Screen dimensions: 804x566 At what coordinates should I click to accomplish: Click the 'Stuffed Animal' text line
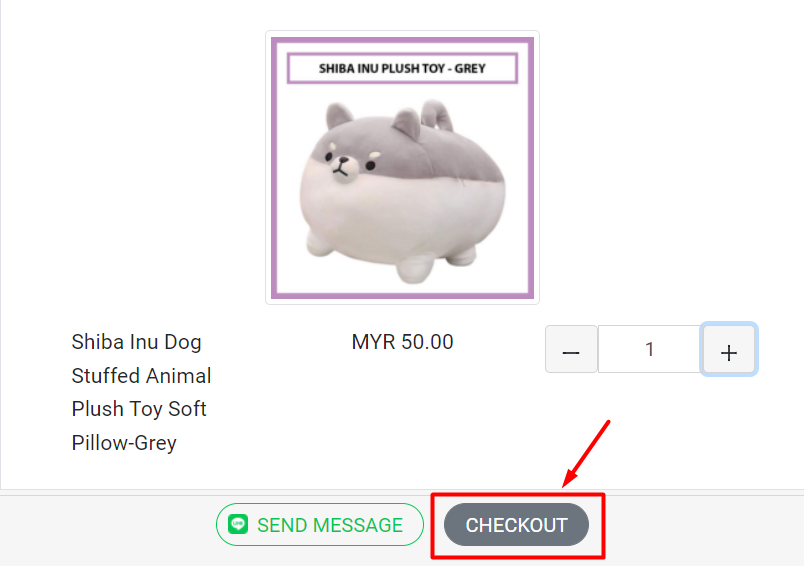point(142,376)
